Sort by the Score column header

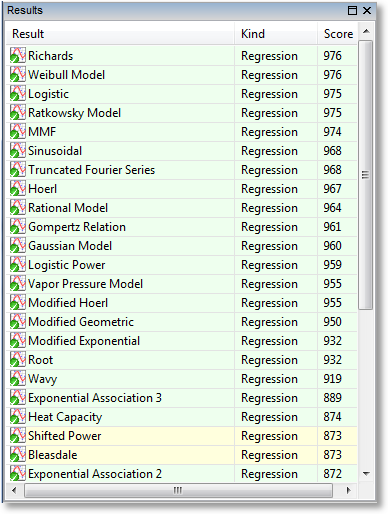coord(338,34)
